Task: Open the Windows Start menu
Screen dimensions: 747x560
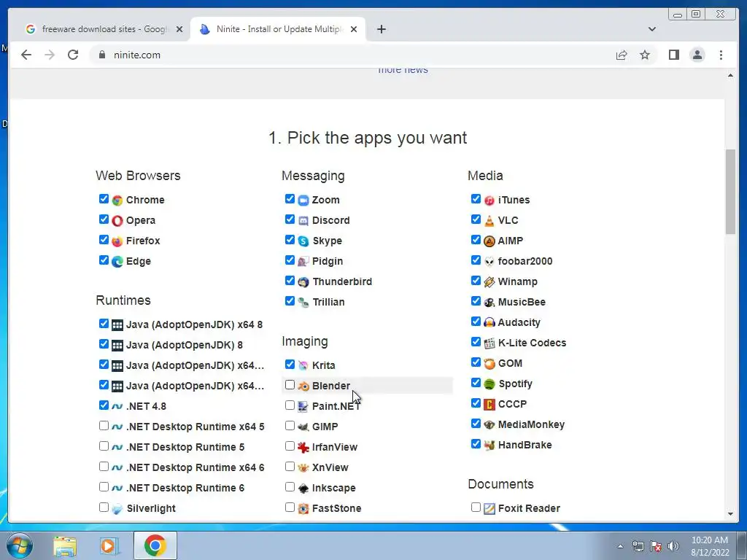Action: 20,545
